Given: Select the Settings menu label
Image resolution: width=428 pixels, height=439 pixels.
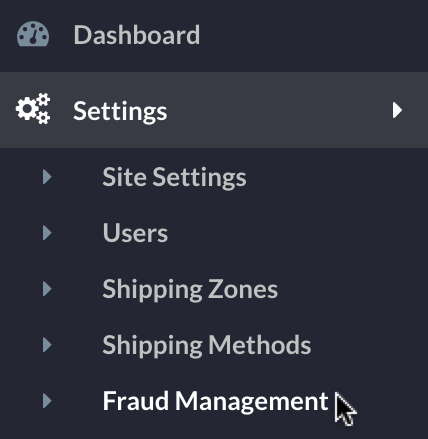Looking at the screenshot, I should coord(120,111).
